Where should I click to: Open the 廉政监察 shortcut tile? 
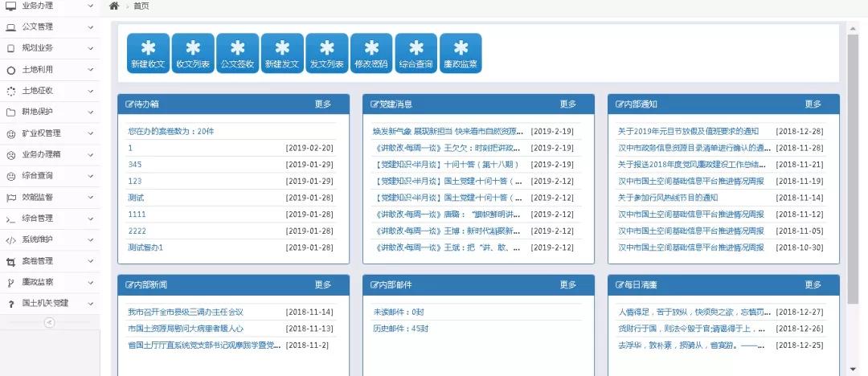click(461, 53)
